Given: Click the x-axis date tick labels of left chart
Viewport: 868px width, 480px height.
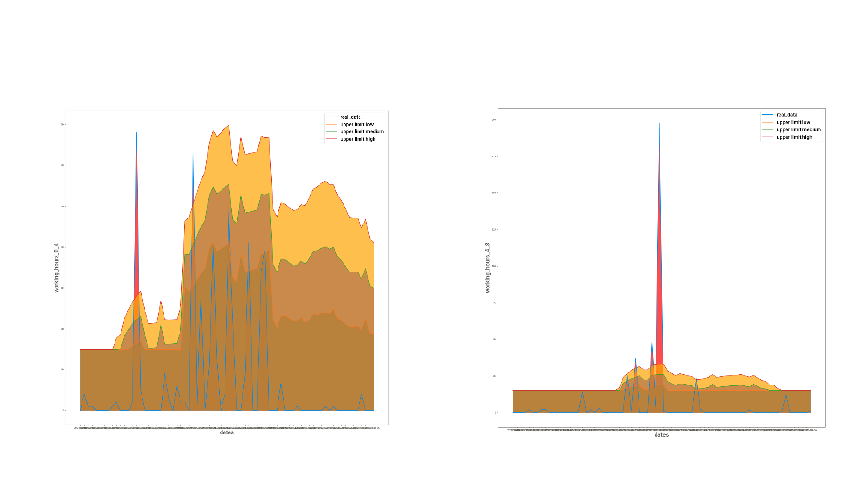Looking at the screenshot, I should [x=227, y=428].
